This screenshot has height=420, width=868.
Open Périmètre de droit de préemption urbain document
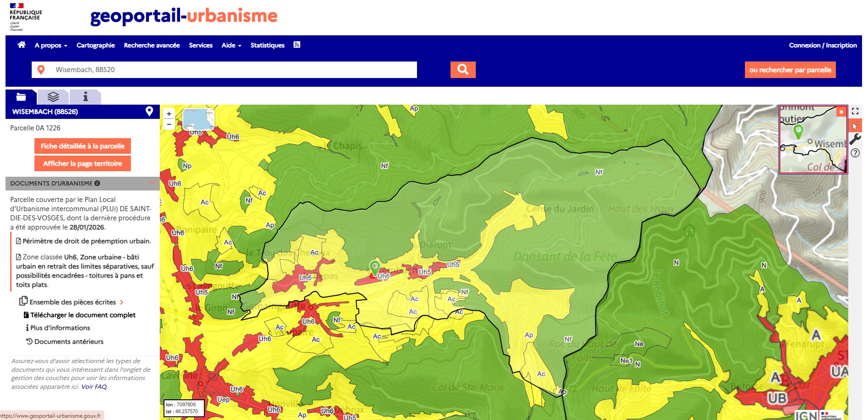[x=84, y=241]
